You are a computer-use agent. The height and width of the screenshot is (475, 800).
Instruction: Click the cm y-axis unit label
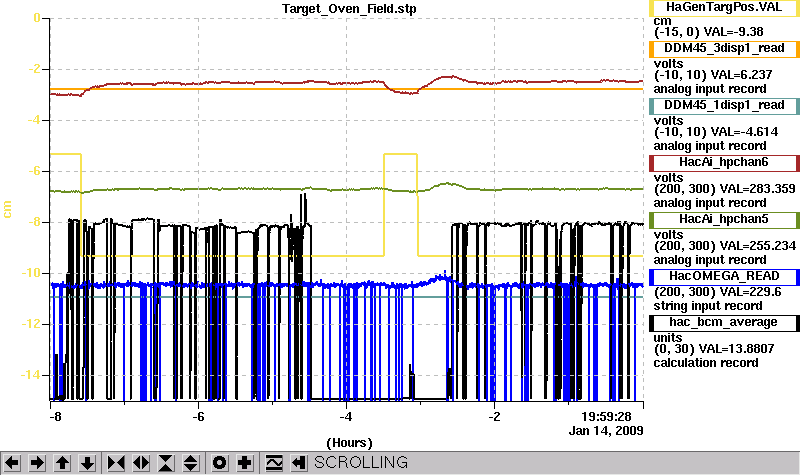(x=7, y=209)
